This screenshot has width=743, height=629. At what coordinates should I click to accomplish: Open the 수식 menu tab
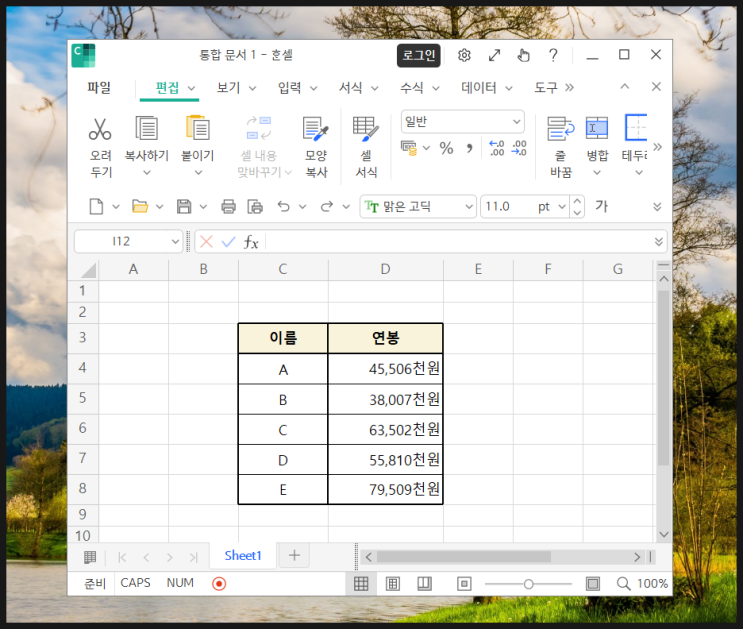[x=412, y=88]
